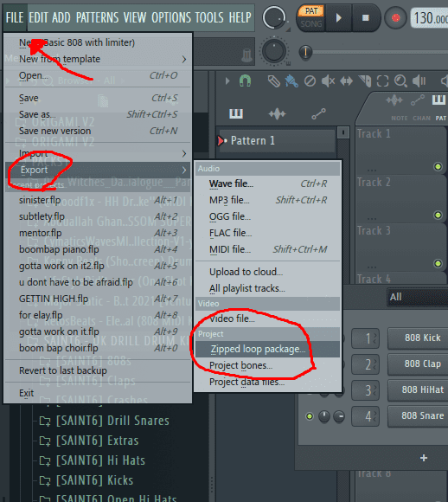Image resolution: width=448 pixels, height=502 pixels.
Task: Select Zipped loop package...
Action: 268,350
